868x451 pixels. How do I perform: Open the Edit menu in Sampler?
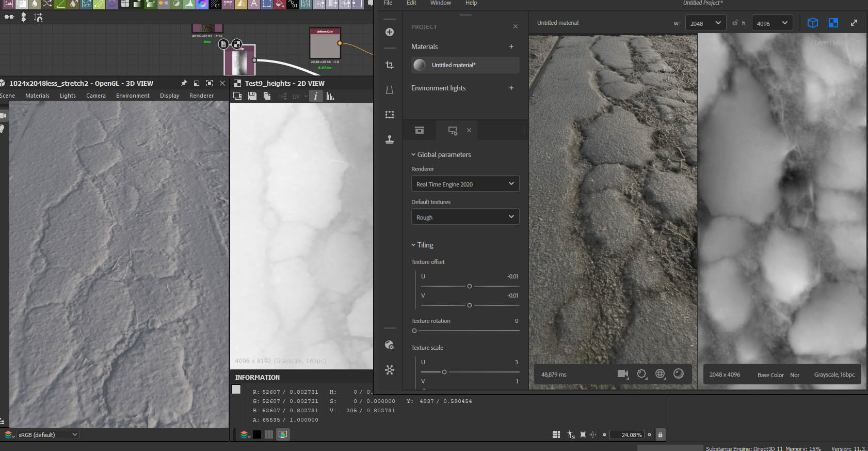click(x=411, y=3)
